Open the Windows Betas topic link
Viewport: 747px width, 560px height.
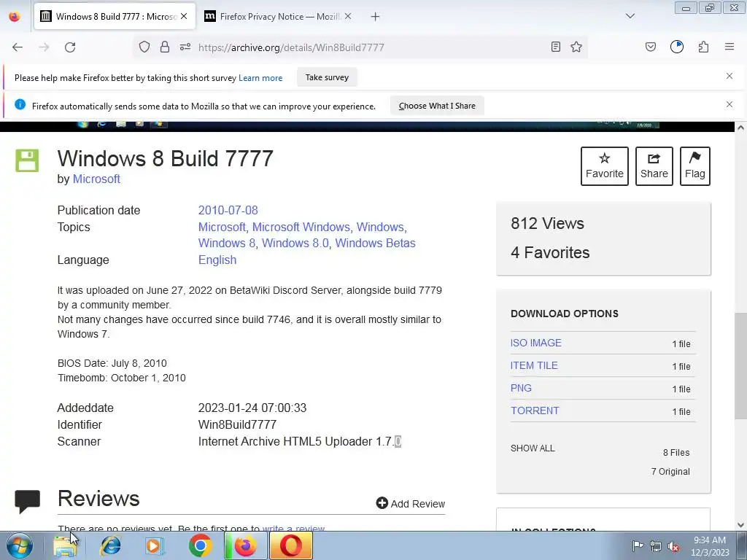[x=376, y=244]
